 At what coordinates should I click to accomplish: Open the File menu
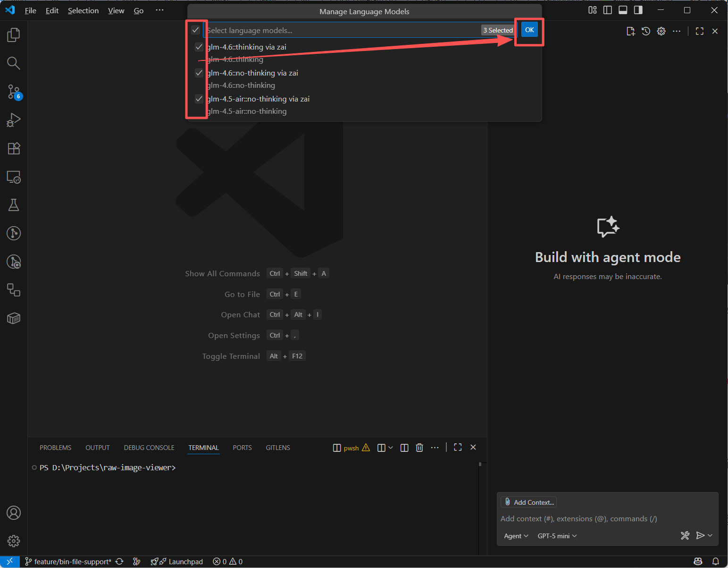point(31,10)
